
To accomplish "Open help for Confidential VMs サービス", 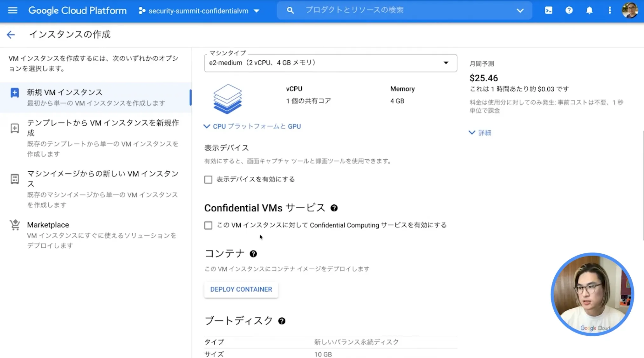I will [x=334, y=208].
